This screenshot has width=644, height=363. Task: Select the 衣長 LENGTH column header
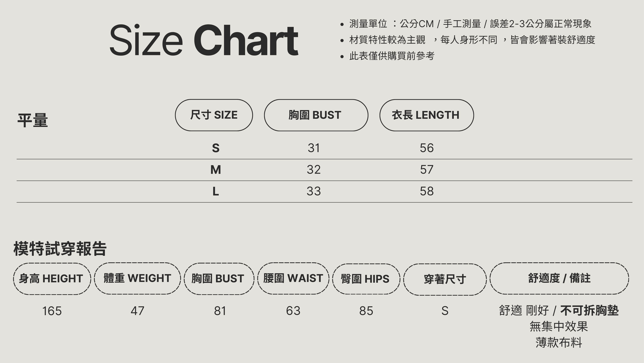click(426, 115)
